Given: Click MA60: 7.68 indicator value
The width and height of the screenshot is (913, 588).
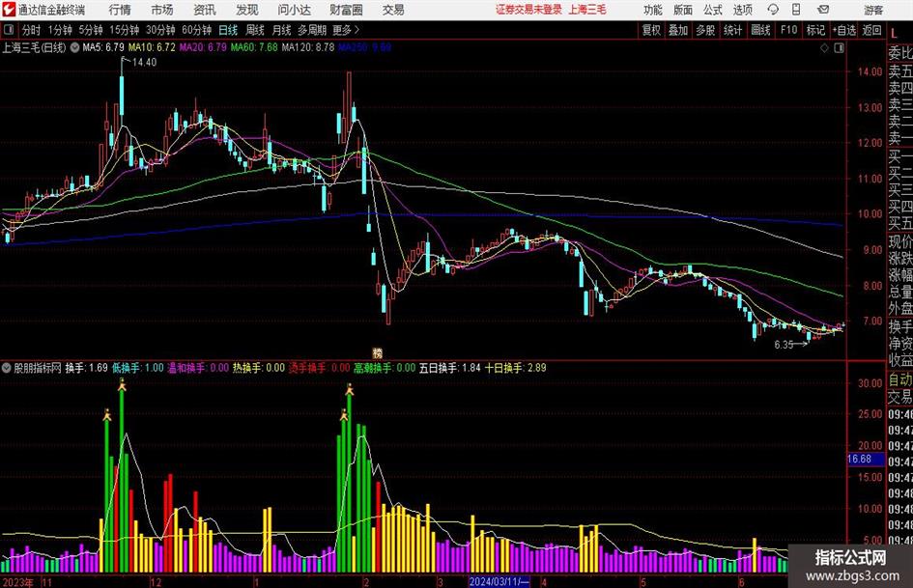Looking at the screenshot, I should pyautogui.click(x=254, y=47).
